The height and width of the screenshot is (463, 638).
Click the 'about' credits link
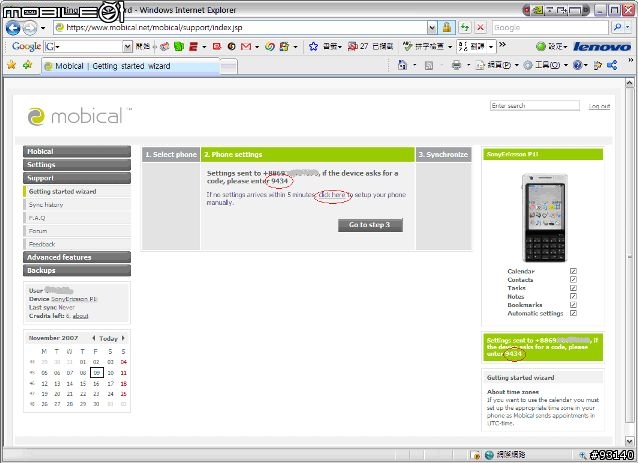tap(81, 316)
